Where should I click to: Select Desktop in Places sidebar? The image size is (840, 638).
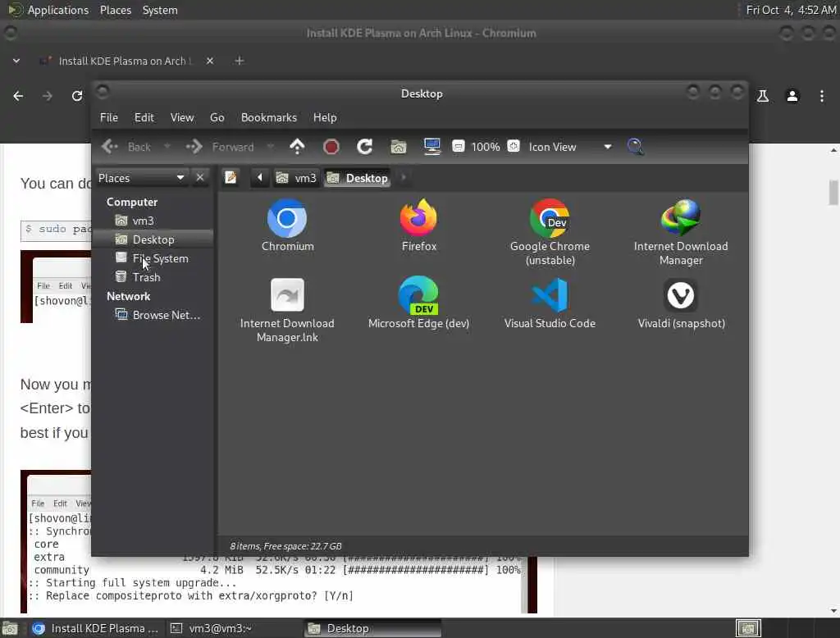coord(152,239)
